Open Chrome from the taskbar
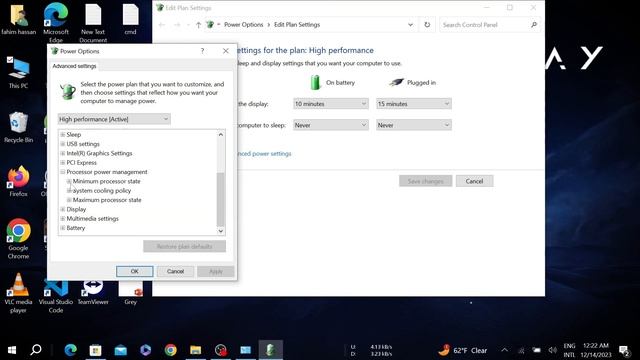This screenshot has height=360, width=640. (171, 350)
